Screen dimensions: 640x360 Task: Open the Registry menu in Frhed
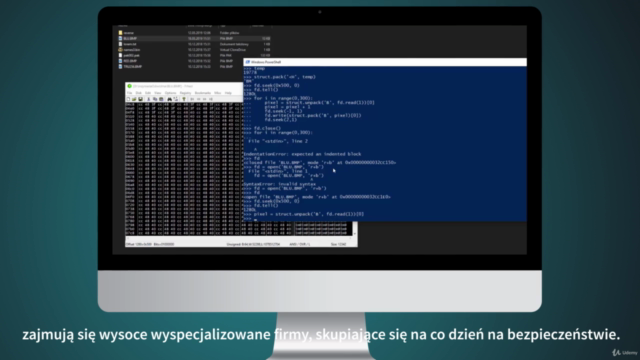(x=185, y=93)
